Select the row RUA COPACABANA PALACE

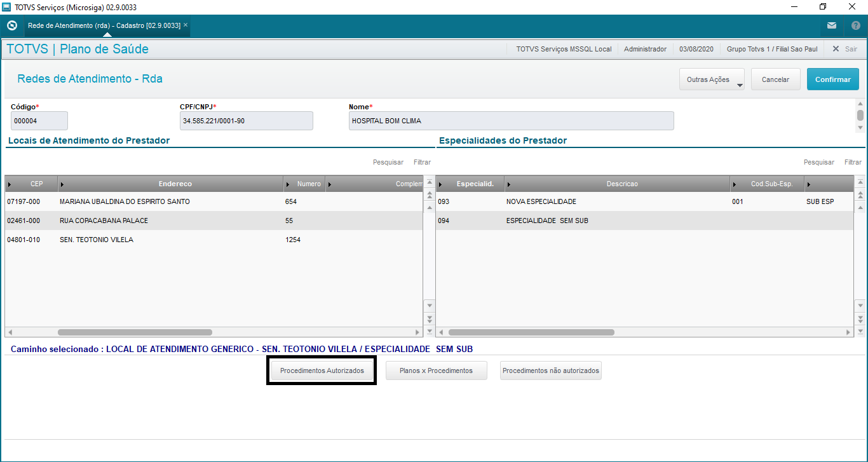point(214,221)
